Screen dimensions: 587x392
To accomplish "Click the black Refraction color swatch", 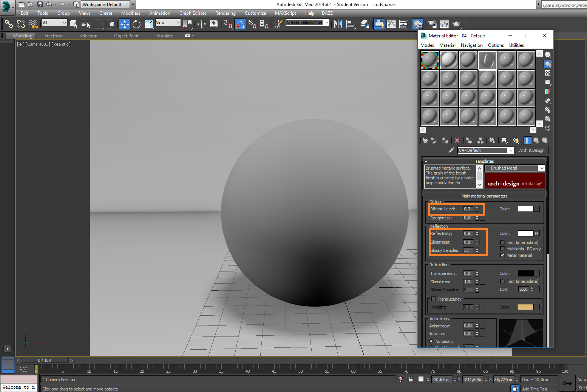I will (x=525, y=273).
